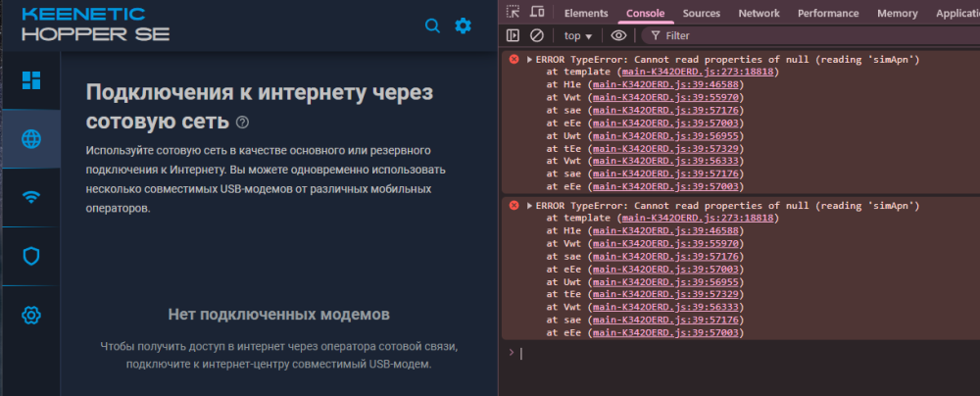Open first error's Uwt 39:56955 source link
980x396 pixels.
click(665, 135)
